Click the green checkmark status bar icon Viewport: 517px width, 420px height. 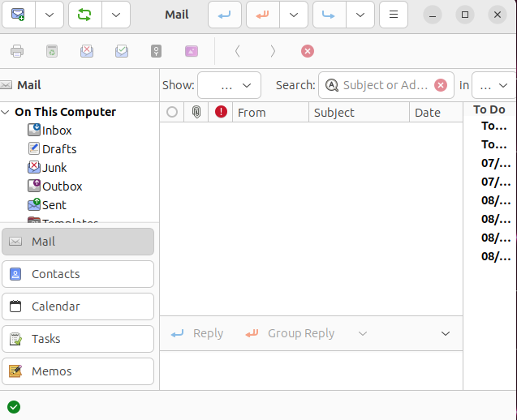pyautogui.click(x=14, y=407)
